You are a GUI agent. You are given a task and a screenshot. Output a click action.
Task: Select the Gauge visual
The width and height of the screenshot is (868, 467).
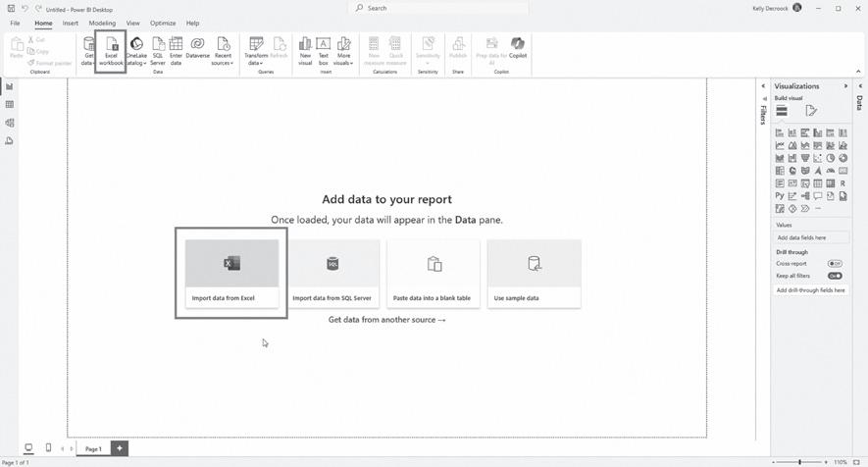click(831, 171)
